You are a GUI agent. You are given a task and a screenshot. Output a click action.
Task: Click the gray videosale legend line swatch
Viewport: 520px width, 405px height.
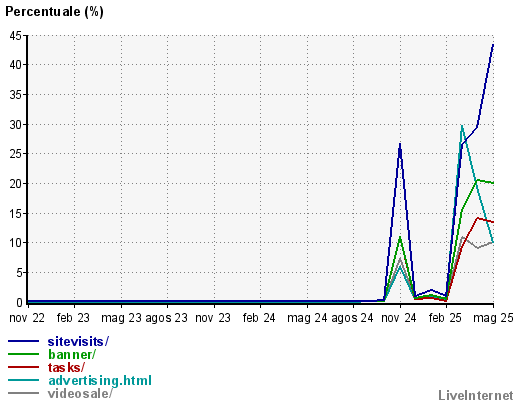(23, 393)
